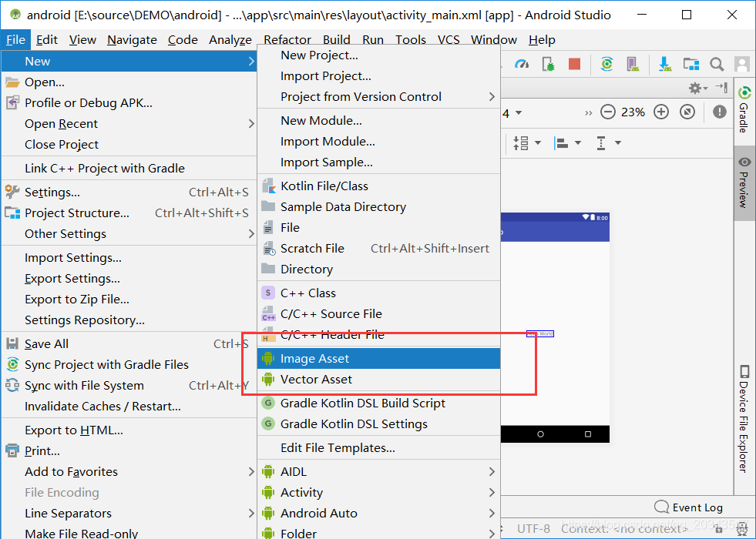Viewport: 756px width, 539px height.
Task: Open the Event Log
Action: click(x=688, y=507)
